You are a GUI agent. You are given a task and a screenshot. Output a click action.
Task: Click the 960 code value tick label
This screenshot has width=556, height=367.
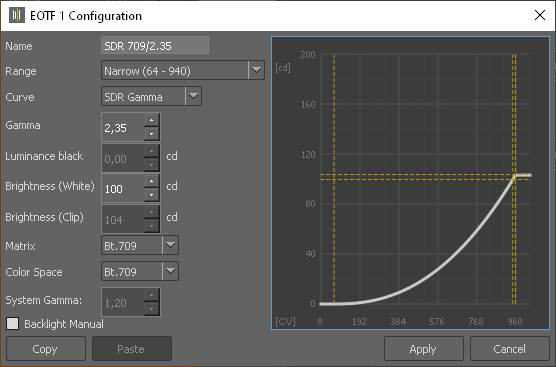coord(515,322)
